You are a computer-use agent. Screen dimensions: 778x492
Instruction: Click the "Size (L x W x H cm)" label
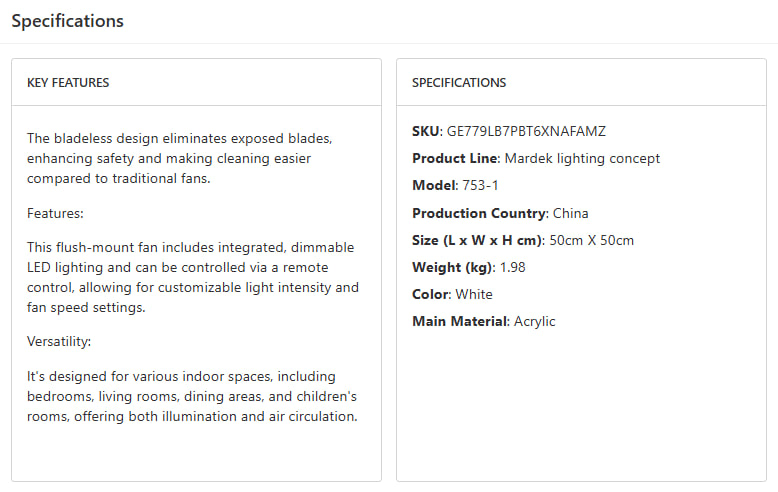pos(478,240)
